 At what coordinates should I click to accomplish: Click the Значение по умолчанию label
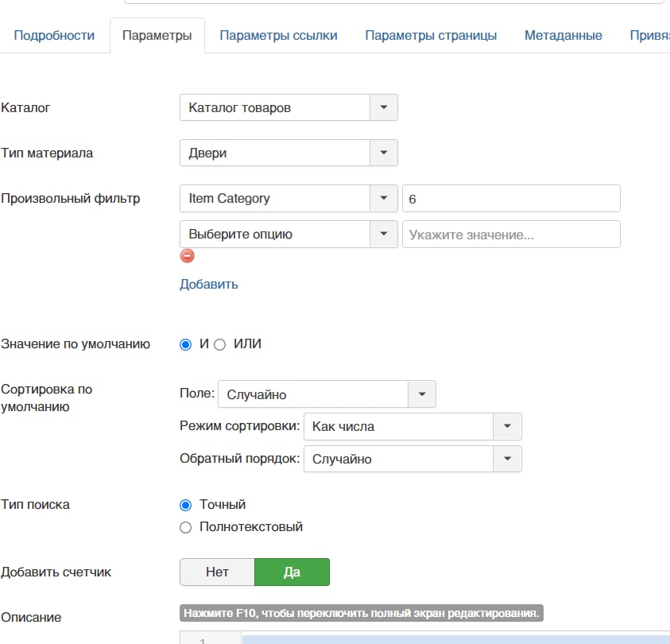[76, 344]
